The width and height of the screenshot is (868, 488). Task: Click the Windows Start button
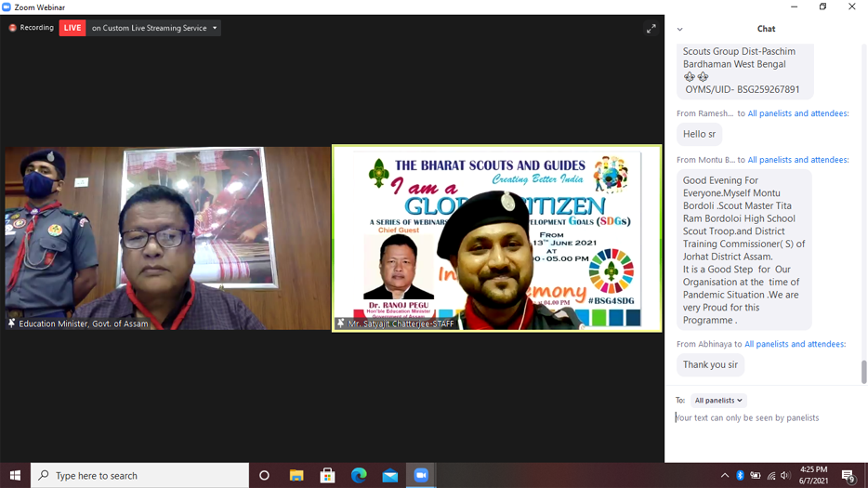tap(15, 475)
